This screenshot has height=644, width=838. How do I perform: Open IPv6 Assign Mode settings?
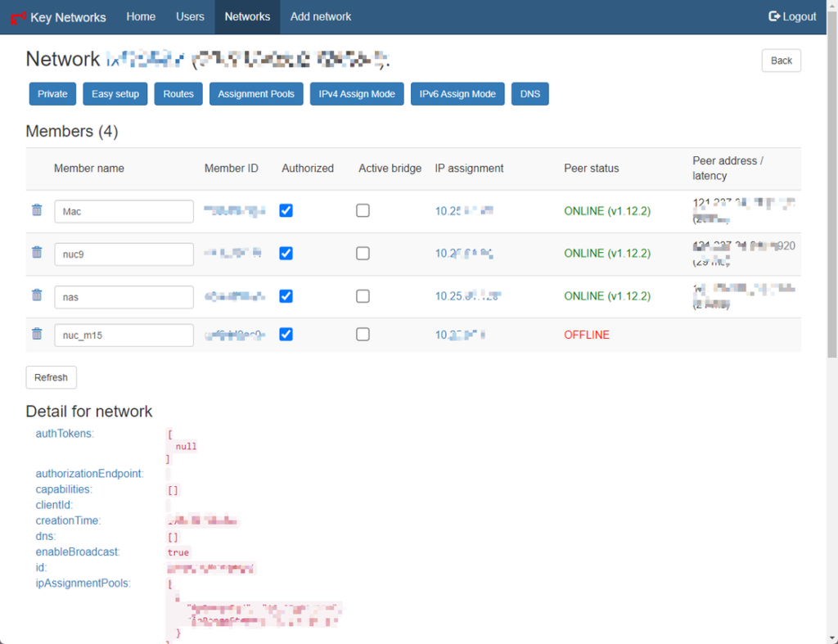pyautogui.click(x=457, y=94)
